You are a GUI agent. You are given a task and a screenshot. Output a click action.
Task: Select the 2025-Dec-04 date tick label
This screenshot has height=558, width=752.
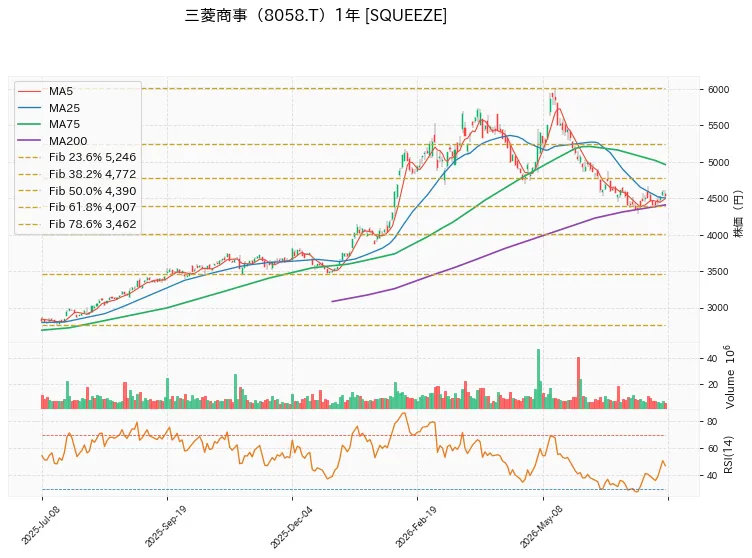click(291, 527)
